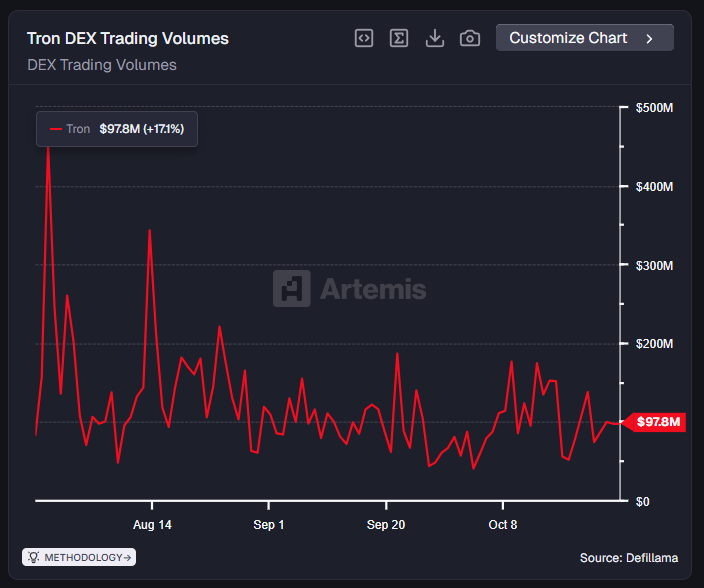Click the sigma summation icon
This screenshot has height=588, width=704.
[399, 38]
